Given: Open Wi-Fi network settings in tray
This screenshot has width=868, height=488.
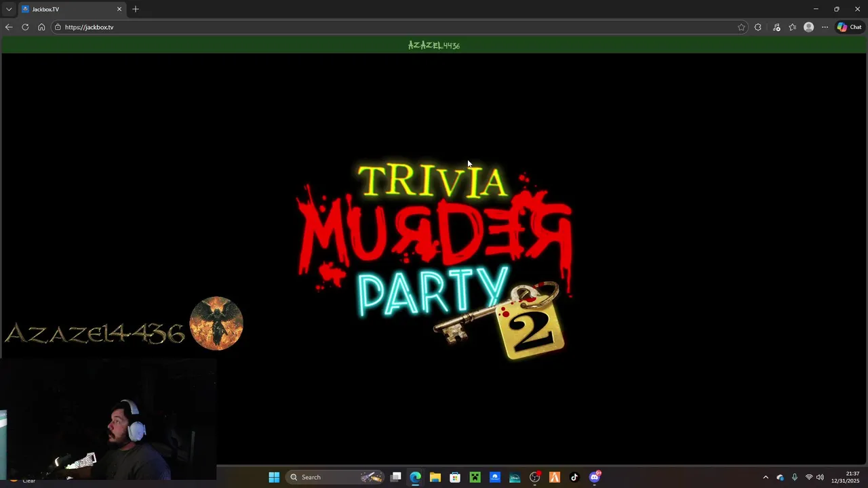Looking at the screenshot, I should [809, 477].
